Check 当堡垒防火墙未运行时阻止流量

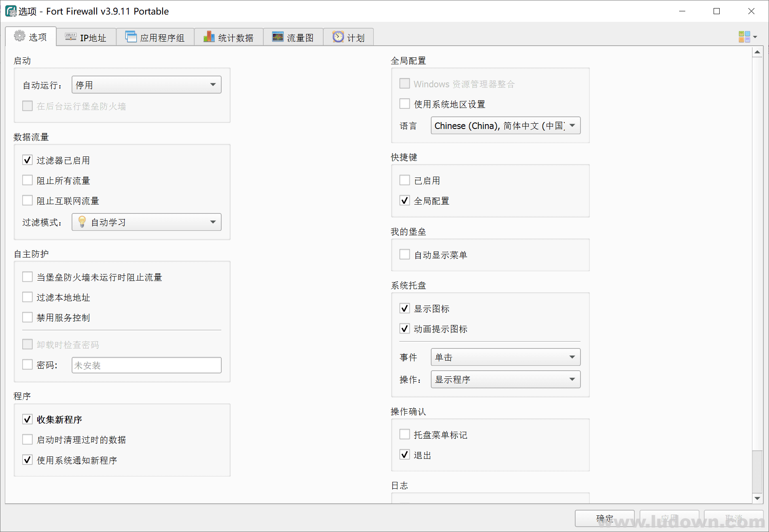28,277
